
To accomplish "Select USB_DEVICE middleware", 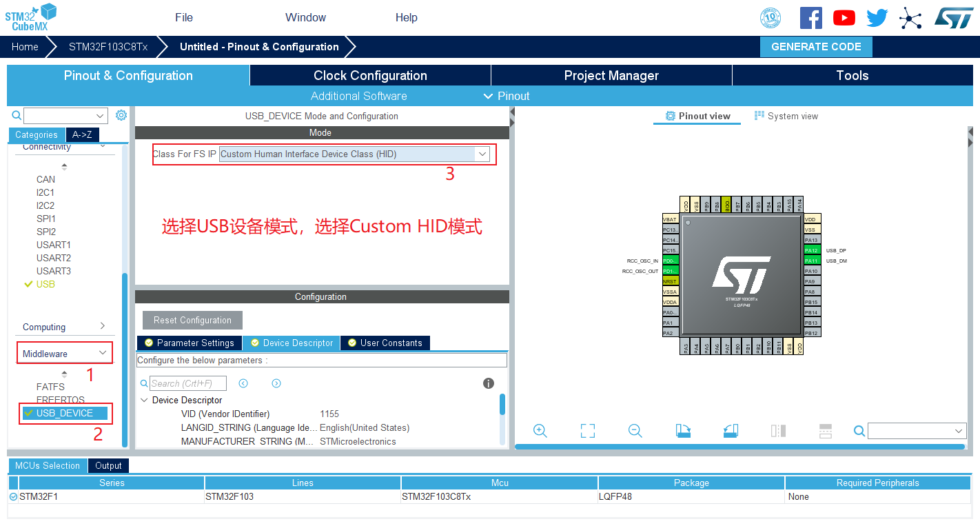I will tap(64, 413).
